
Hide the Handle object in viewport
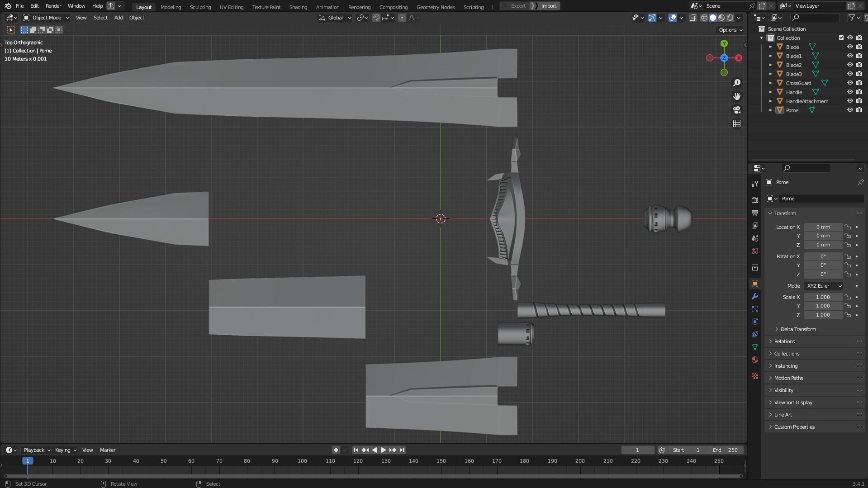coord(849,92)
